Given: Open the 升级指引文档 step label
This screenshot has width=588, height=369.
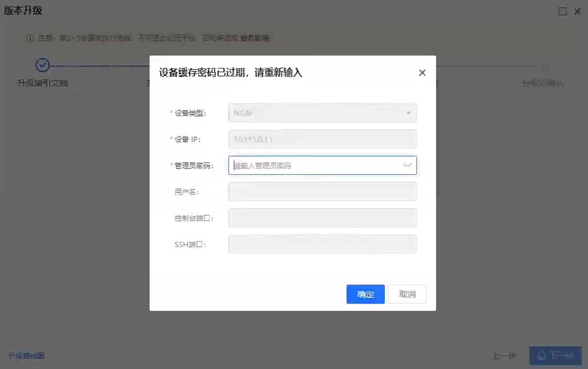Looking at the screenshot, I should click(x=42, y=83).
